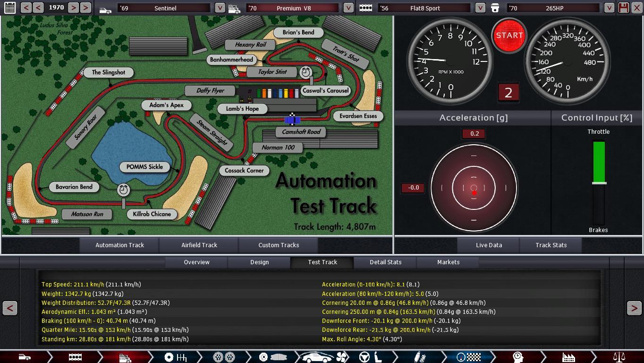Open the balance scales icon
Viewport: 644px width, 363px height.
[619, 357]
